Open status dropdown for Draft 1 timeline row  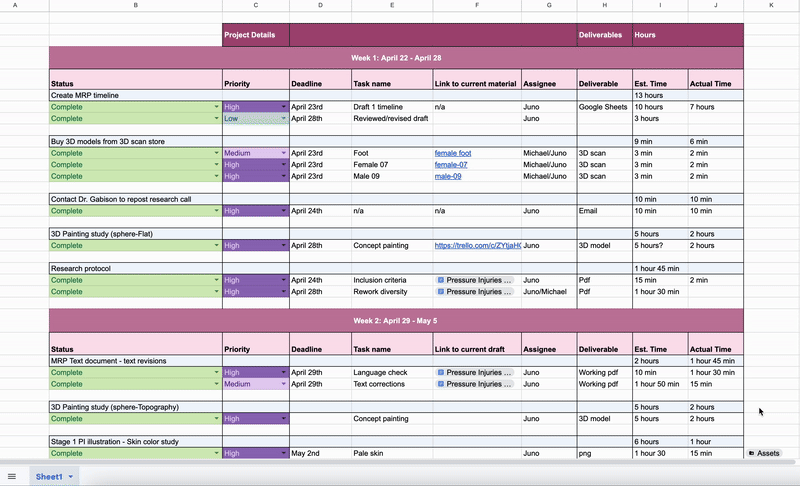tap(216, 107)
